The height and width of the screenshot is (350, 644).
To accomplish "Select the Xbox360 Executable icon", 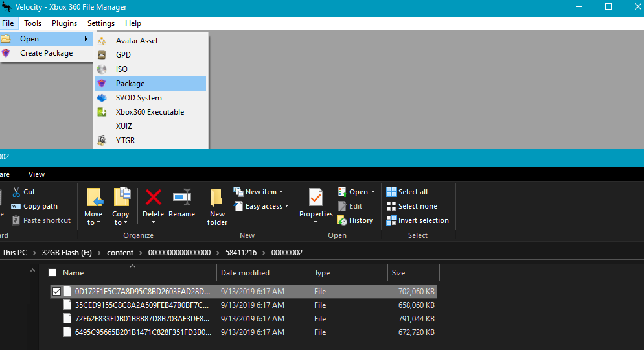I will click(102, 111).
